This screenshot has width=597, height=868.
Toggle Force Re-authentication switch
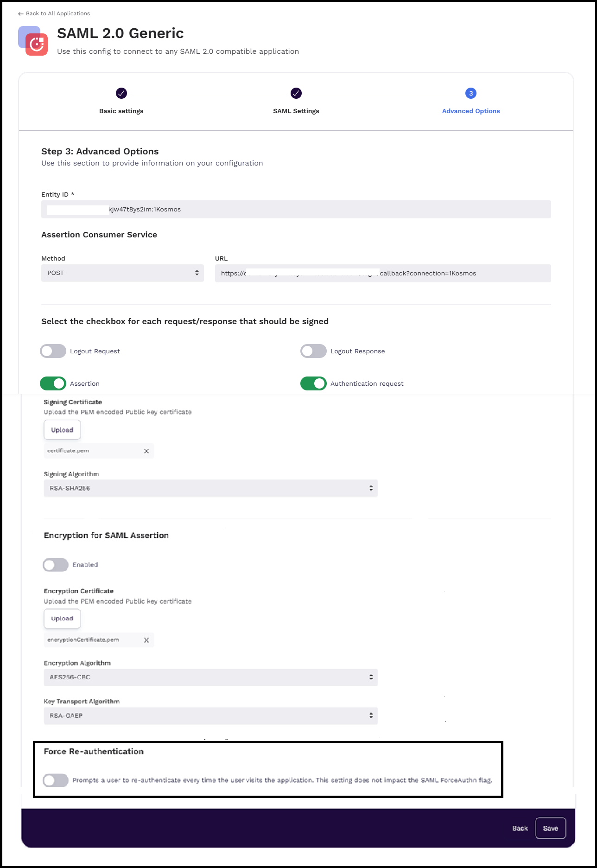tap(56, 780)
